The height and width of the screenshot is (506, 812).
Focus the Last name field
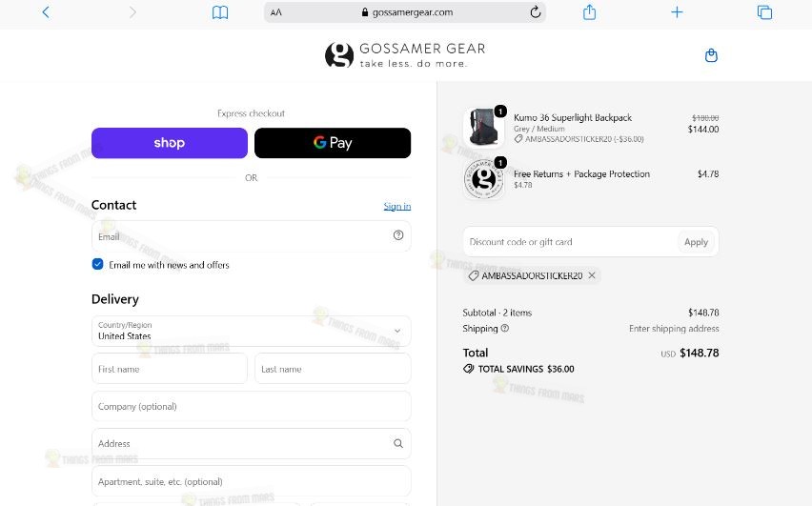(333, 369)
